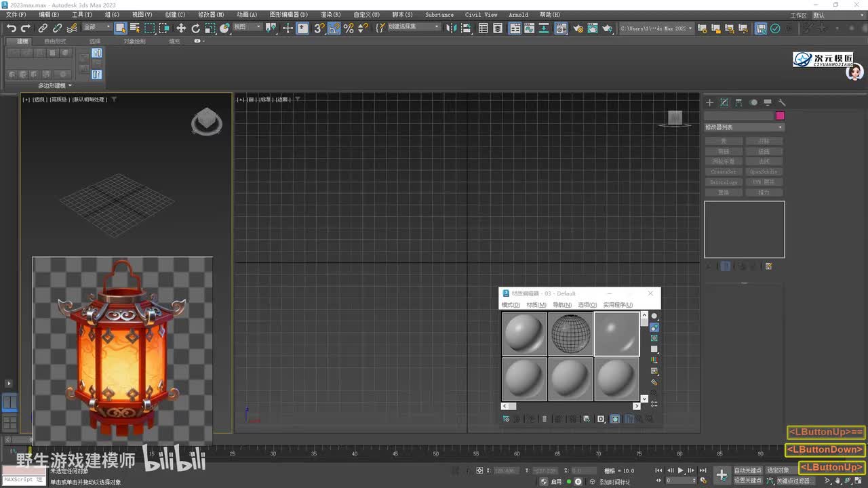Open the 视图 reference coordinate dropdown
Screen dimensions: 868x488
[247, 27]
